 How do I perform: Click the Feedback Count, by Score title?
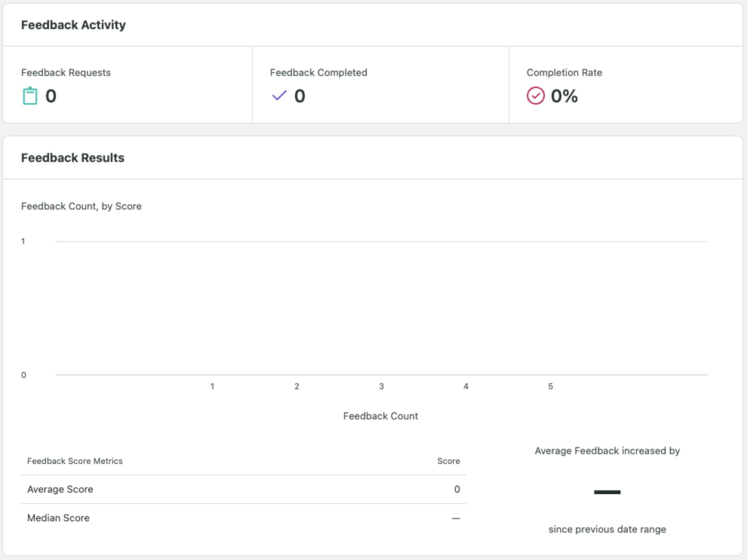click(81, 206)
